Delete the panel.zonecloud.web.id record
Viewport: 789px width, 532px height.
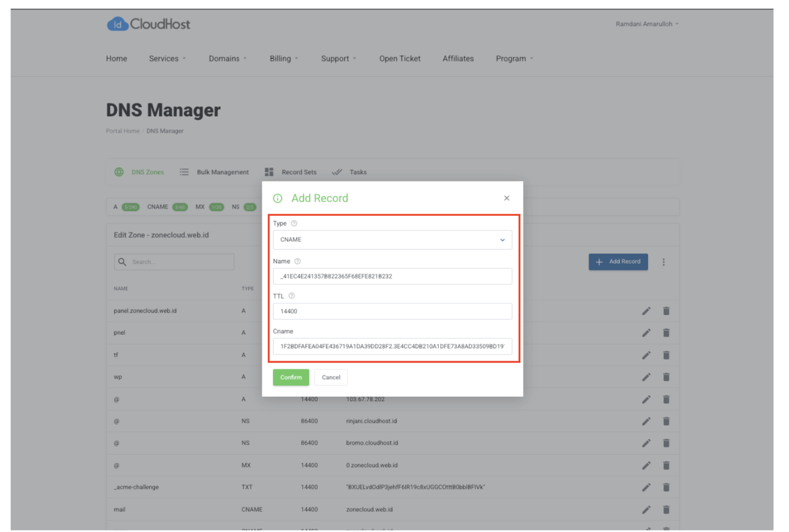[666, 311]
